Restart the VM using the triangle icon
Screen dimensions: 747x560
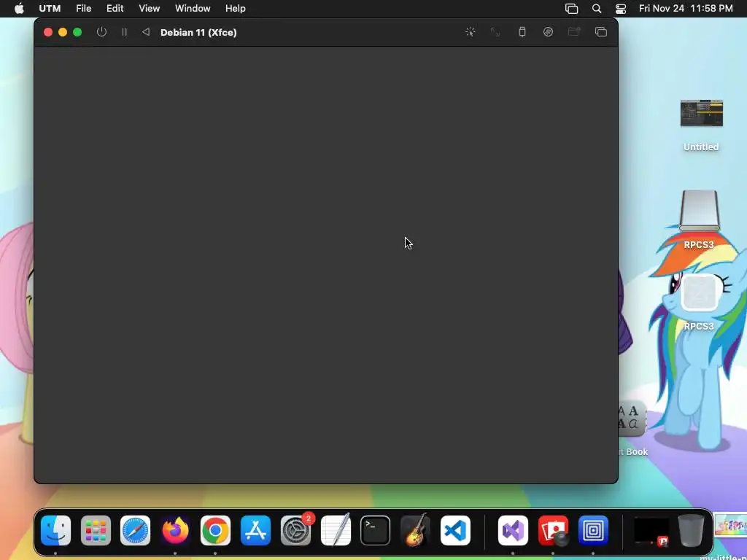pos(146,32)
